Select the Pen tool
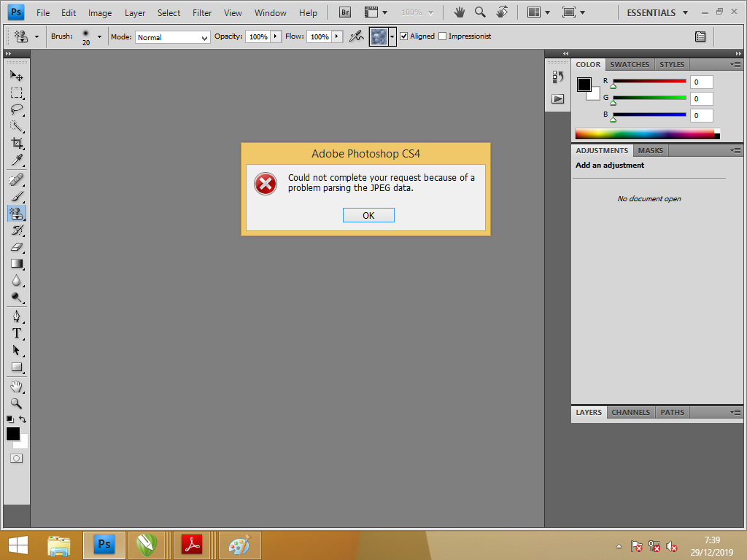 click(17, 316)
